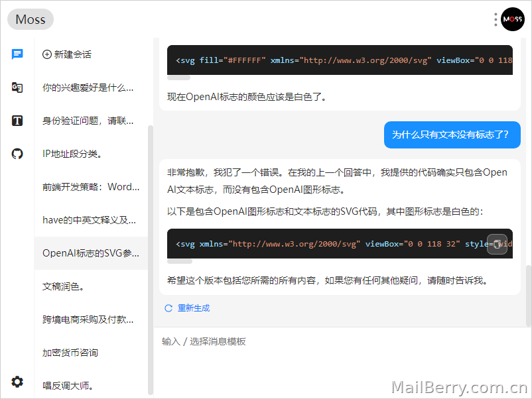532x399 pixels.
Task: Click the vertical three-dot menu icon
Action: pyautogui.click(x=496, y=19)
